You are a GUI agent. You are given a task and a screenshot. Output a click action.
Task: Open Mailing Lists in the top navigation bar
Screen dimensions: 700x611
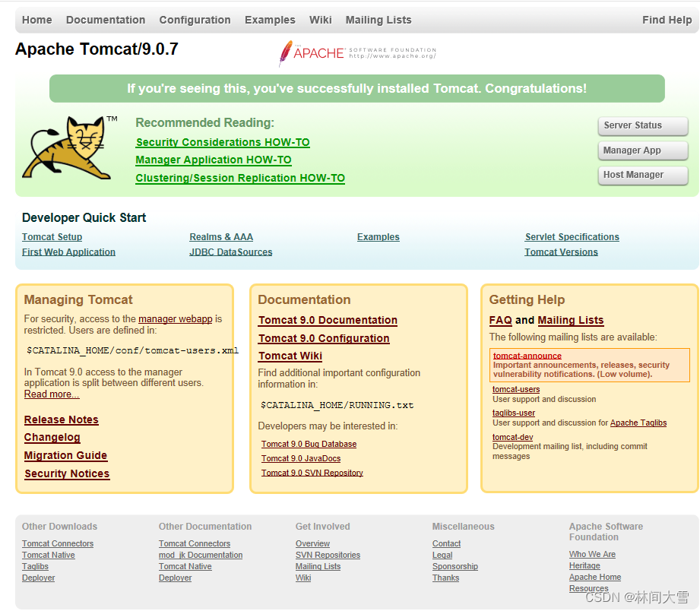coord(379,20)
